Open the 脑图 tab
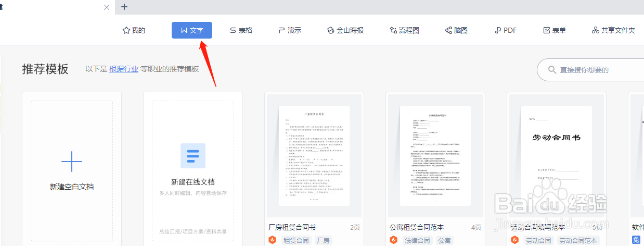Image resolution: width=644 pixels, height=246 pixels. pyautogui.click(x=456, y=30)
